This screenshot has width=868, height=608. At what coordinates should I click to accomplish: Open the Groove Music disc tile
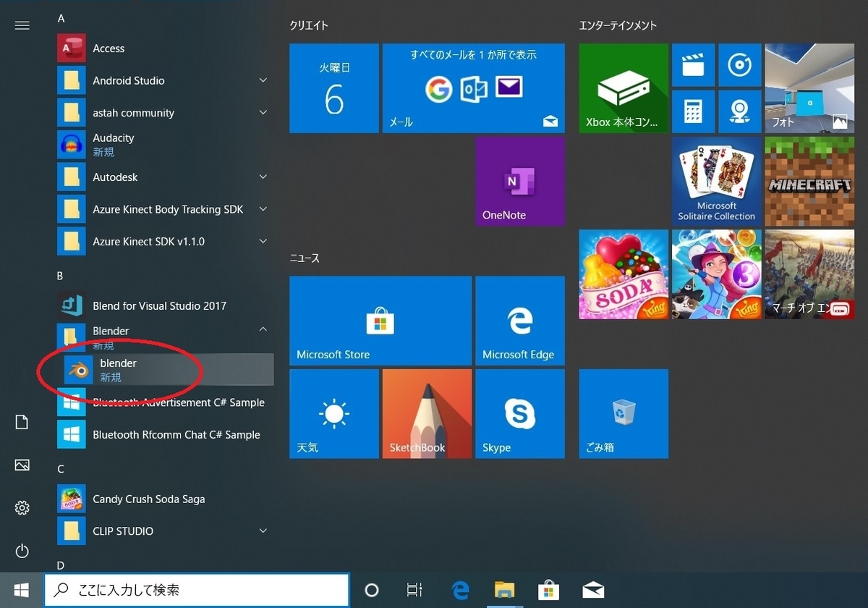click(739, 65)
